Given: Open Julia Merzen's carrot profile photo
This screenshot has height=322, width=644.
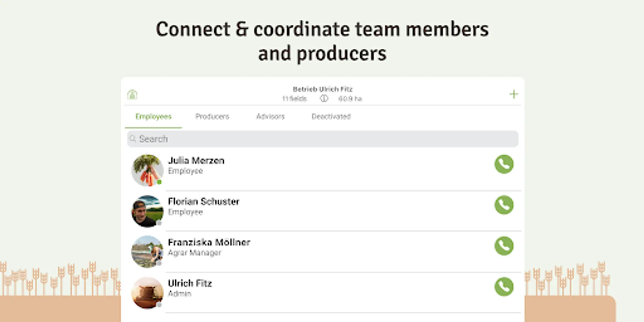Looking at the screenshot, I should [147, 170].
